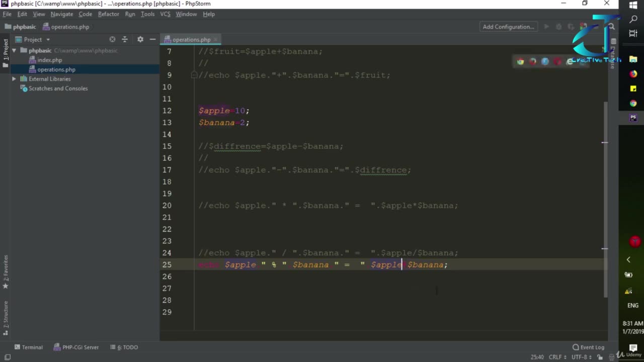This screenshot has width=644, height=362.
Task: Open Firefox from taskbar
Action: coord(633,74)
